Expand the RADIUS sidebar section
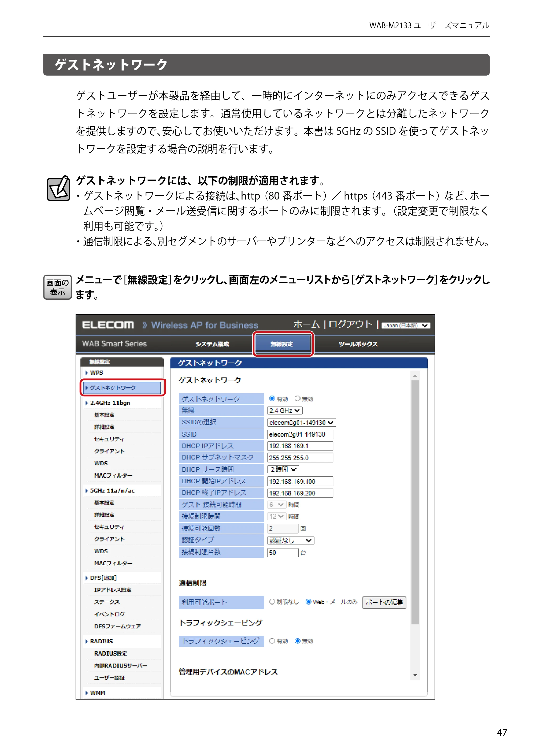 point(101,641)
